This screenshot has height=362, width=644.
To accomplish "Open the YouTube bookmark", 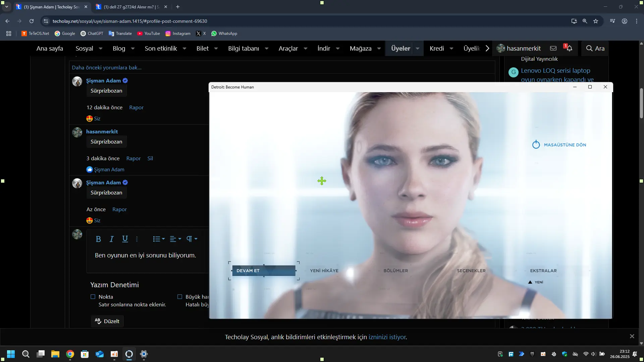I will click(x=149, y=34).
